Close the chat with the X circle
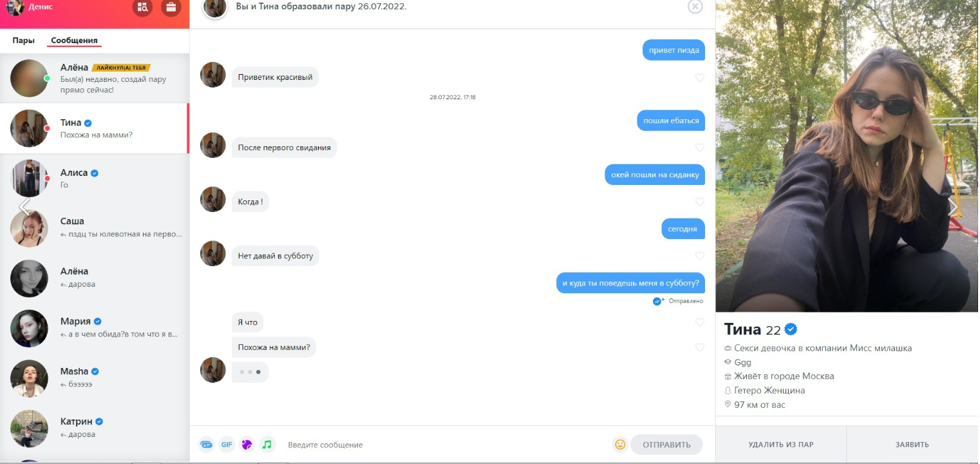The width and height of the screenshot is (980, 464). pyautogui.click(x=695, y=6)
